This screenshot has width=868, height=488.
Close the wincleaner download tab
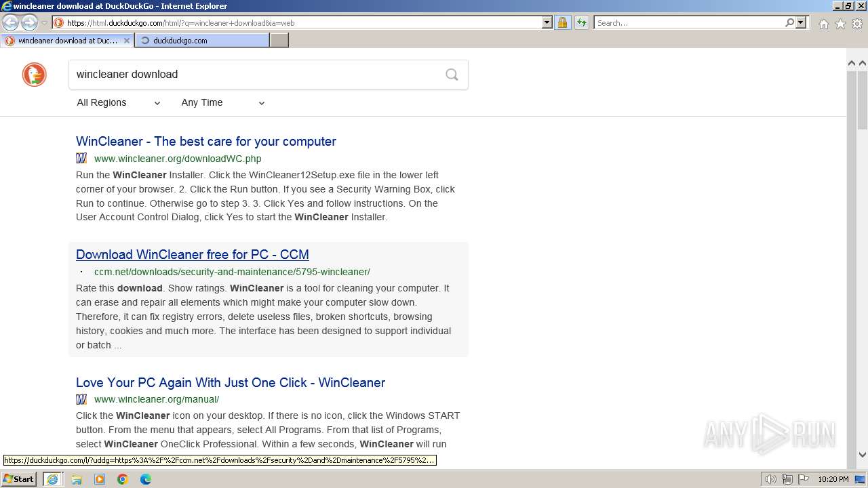click(x=126, y=41)
